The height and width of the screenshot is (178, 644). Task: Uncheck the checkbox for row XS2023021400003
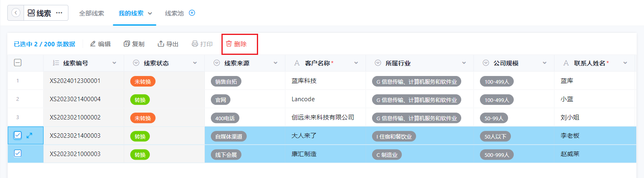[18, 135]
